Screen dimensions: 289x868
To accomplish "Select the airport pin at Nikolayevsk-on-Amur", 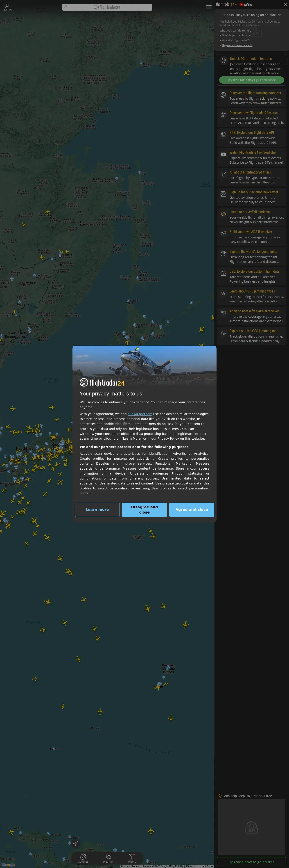I will [x=116, y=178].
